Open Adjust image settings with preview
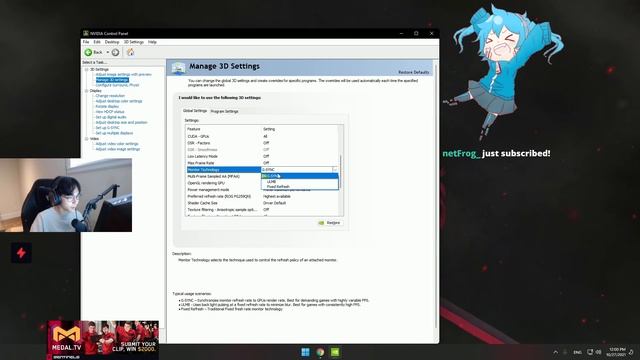 123,75
